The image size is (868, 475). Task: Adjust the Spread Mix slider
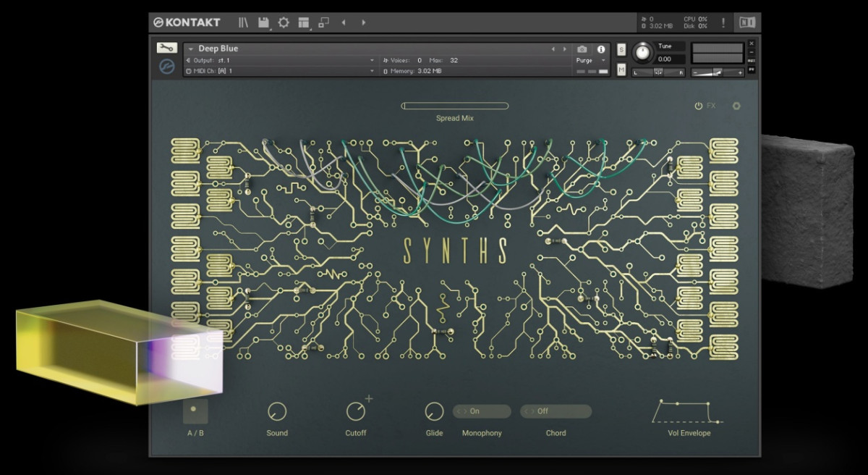point(455,106)
